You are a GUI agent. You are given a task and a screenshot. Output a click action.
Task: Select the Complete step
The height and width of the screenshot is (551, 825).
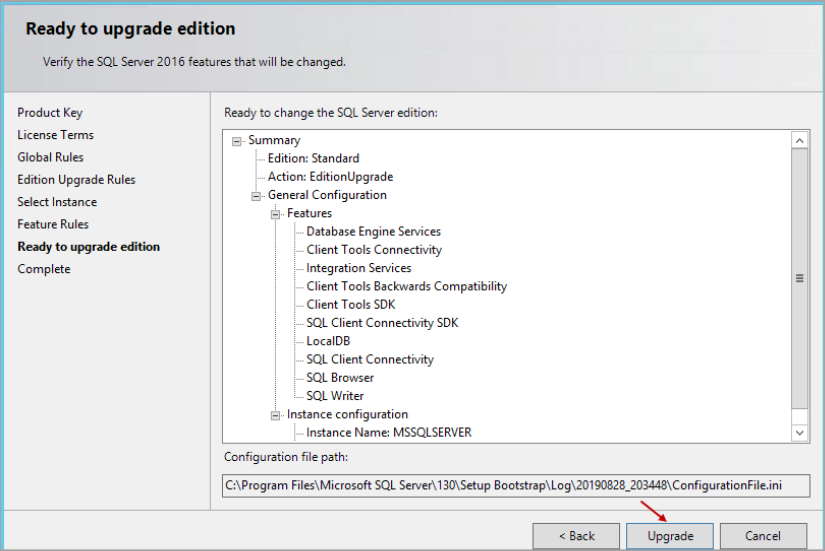(44, 269)
